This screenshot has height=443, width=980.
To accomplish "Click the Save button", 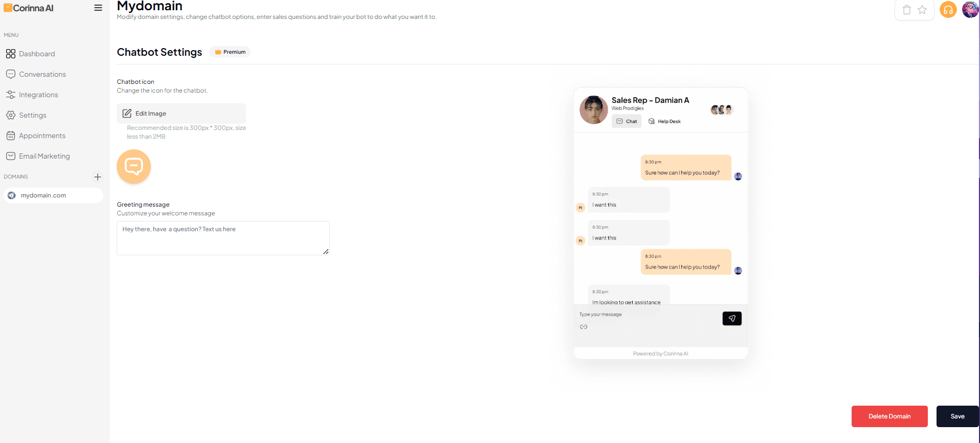I will pyautogui.click(x=957, y=416).
